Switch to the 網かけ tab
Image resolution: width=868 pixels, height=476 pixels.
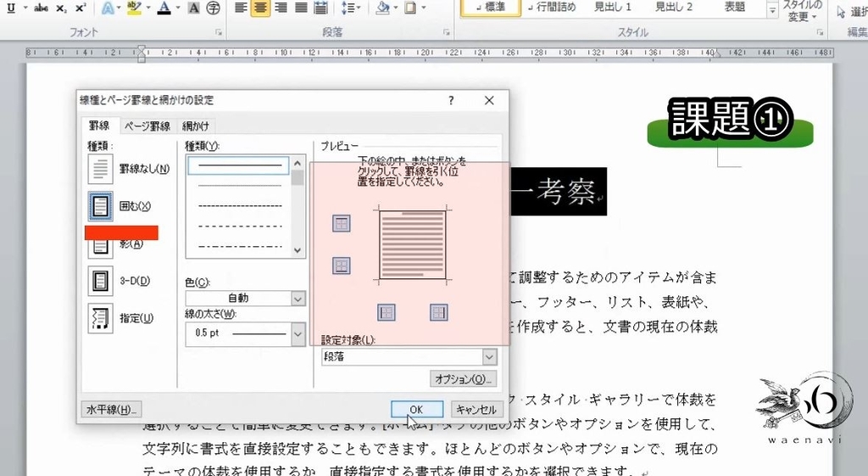pos(196,126)
